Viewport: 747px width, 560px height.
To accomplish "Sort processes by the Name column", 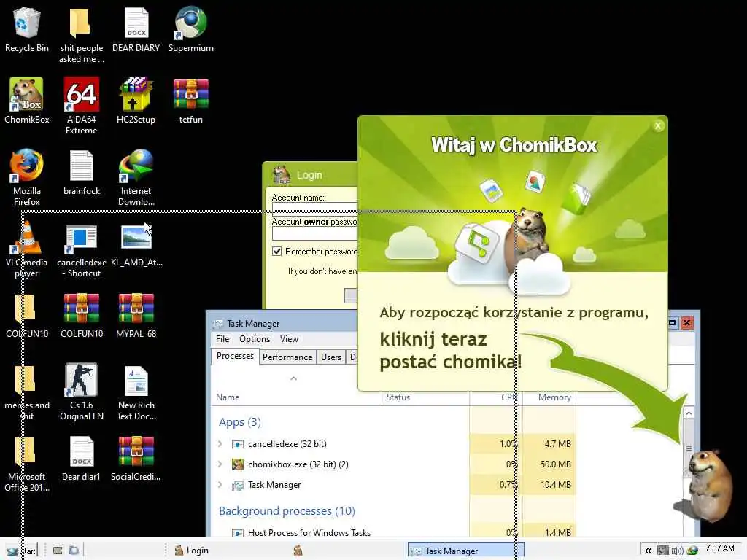I will coord(228,397).
